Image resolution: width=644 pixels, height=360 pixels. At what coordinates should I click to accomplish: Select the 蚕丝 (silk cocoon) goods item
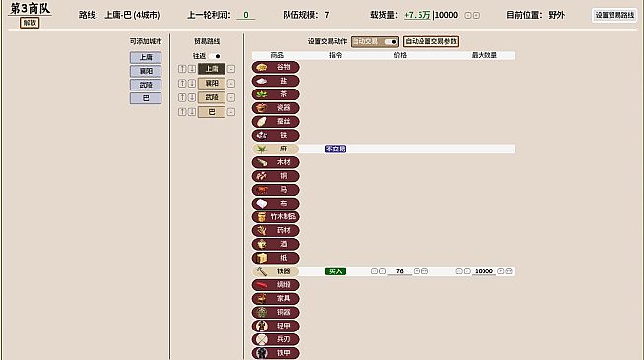[x=276, y=121]
